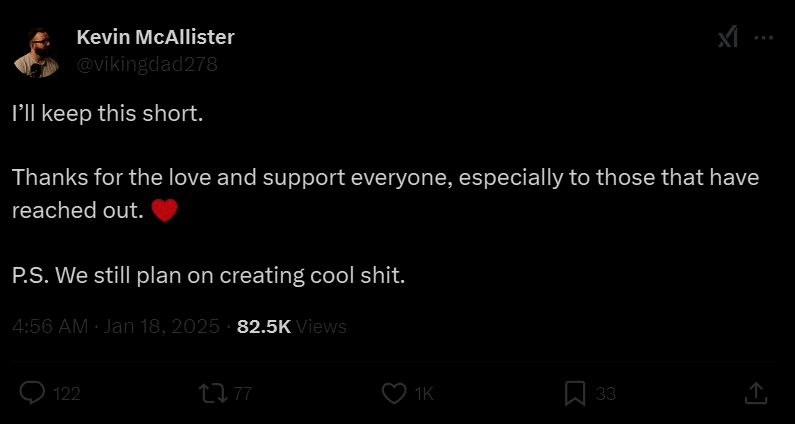This screenshot has height=424, width=795.
Task: Open the @vikingdad278 handle link
Action: click(146, 64)
